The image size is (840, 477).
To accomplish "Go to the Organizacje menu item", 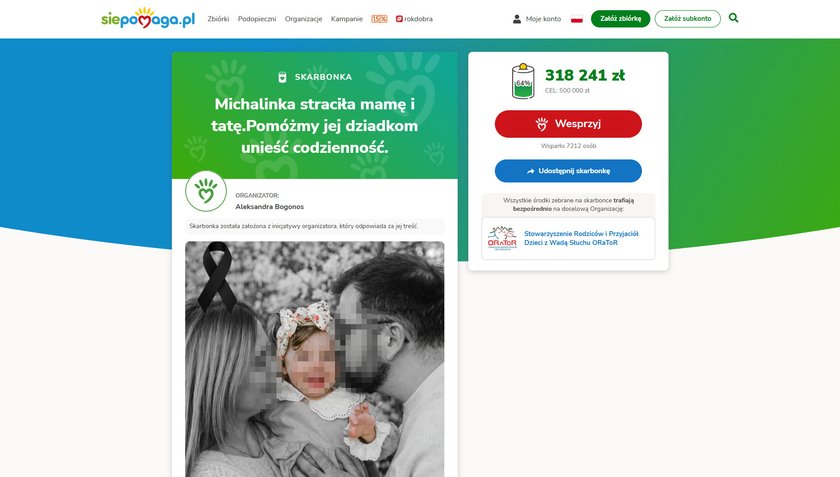I will pos(303,19).
